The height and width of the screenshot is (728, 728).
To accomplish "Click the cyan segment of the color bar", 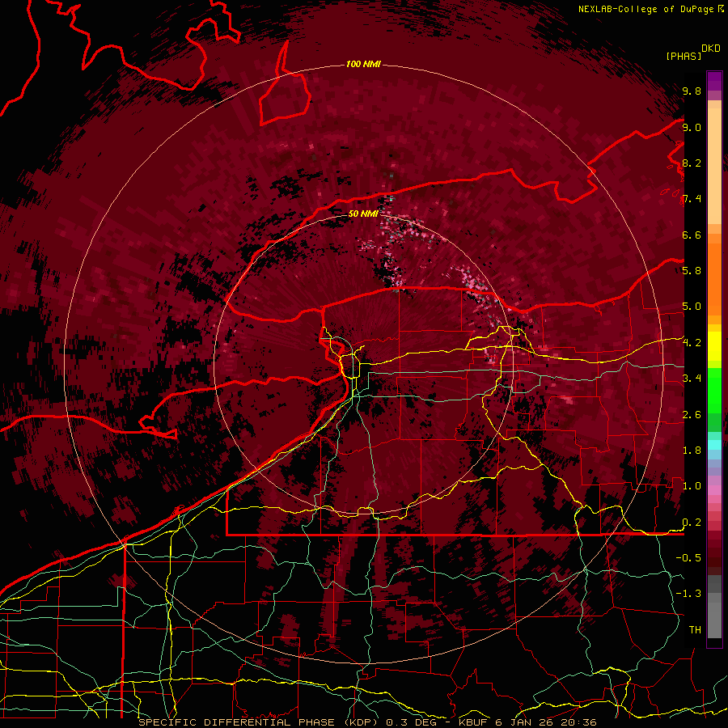I will pos(714,445).
